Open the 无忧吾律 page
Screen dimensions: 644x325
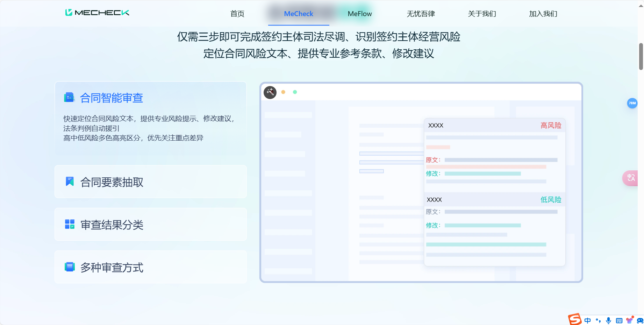click(x=421, y=14)
